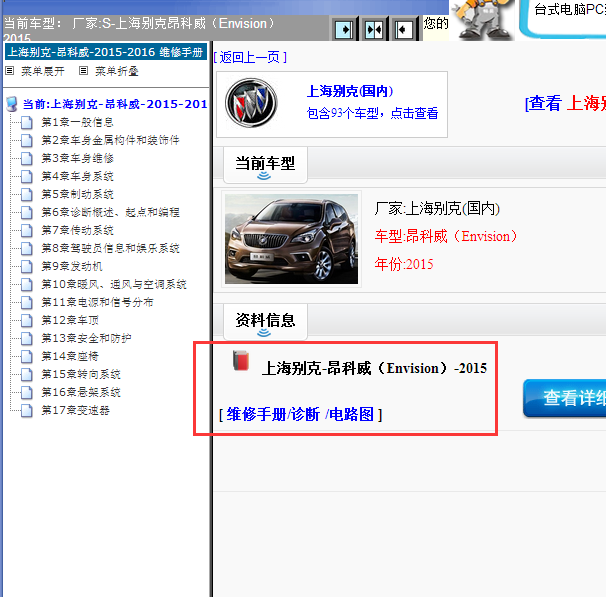Image resolution: width=606 pixels, height=597 pixels.
Task: Click the mechanic cartoon mascot image
Action: pos(482,19)
